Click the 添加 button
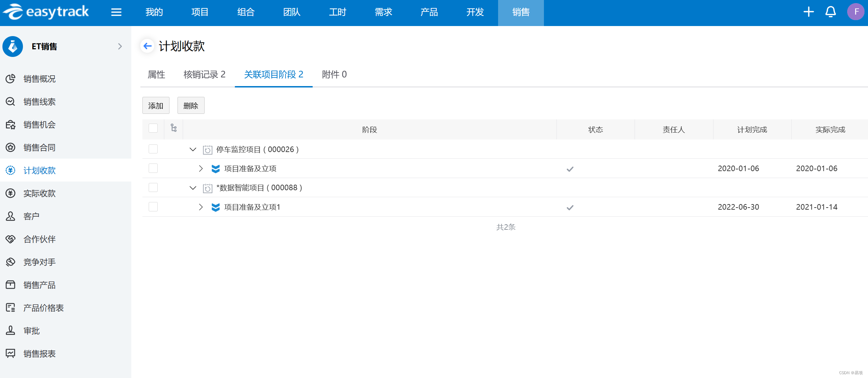 click(x=156, y=106)
